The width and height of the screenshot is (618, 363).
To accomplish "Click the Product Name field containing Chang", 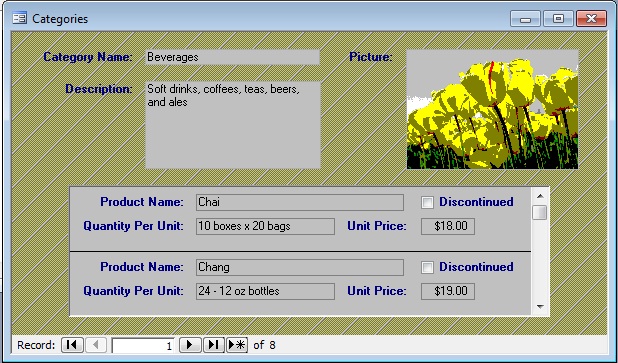I will coord(300,267).
